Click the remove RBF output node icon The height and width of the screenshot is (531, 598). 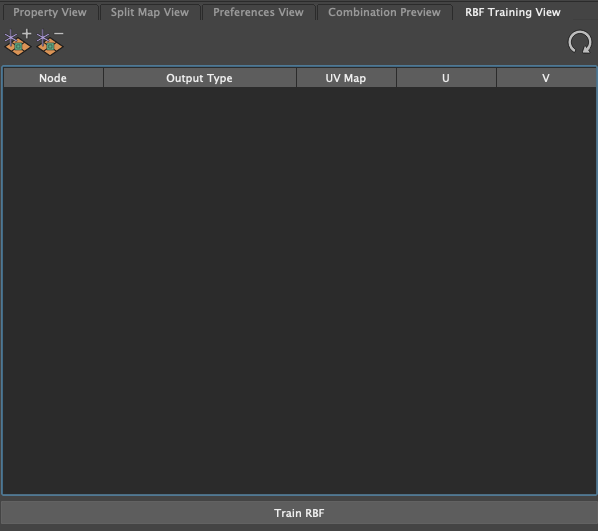[x=50, y=42]
